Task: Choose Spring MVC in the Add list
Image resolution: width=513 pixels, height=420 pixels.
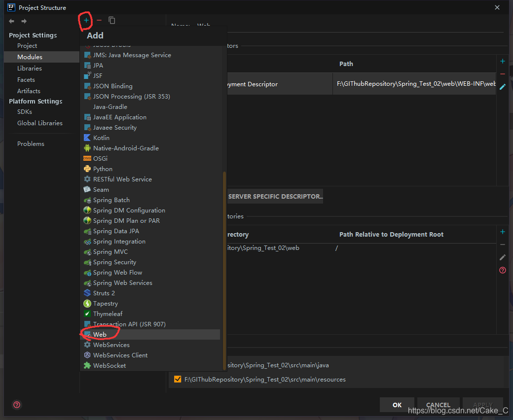Action: coord(150,252)
